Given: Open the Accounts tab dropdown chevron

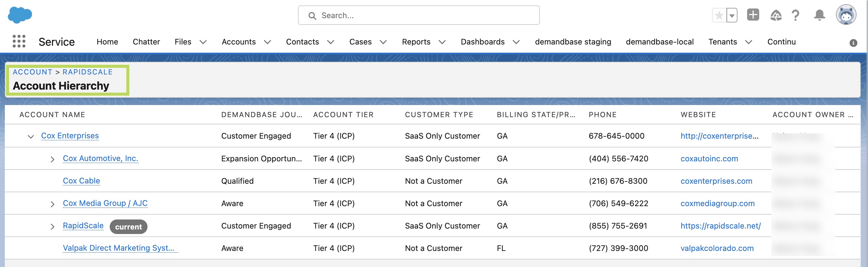Looking at the screenshot, I should click(x=267, y=42).
